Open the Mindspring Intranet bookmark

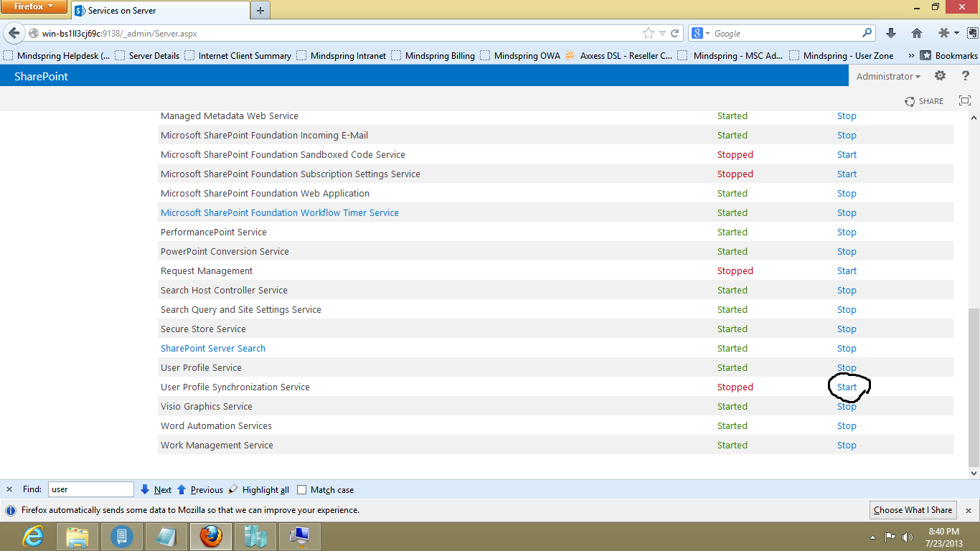point(341,55)
